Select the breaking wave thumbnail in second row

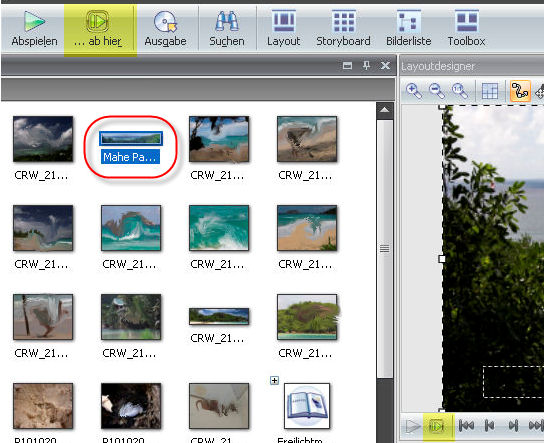(x=131, y=228)
